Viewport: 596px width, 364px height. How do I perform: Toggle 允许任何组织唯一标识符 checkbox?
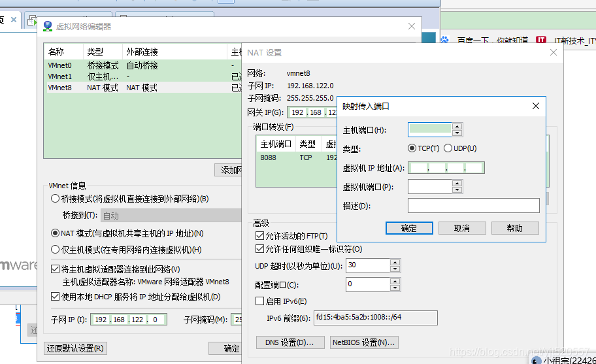tap(259, 249)
